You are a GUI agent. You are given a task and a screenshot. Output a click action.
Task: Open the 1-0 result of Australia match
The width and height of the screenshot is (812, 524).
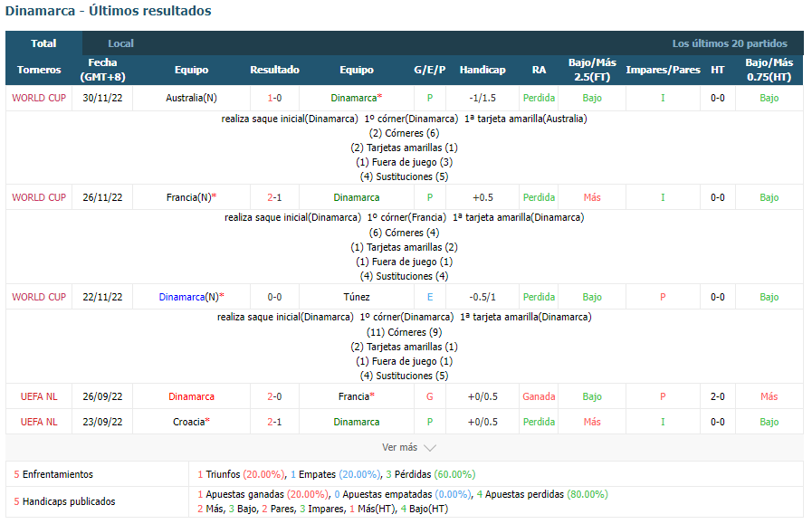tap(274, 98)
